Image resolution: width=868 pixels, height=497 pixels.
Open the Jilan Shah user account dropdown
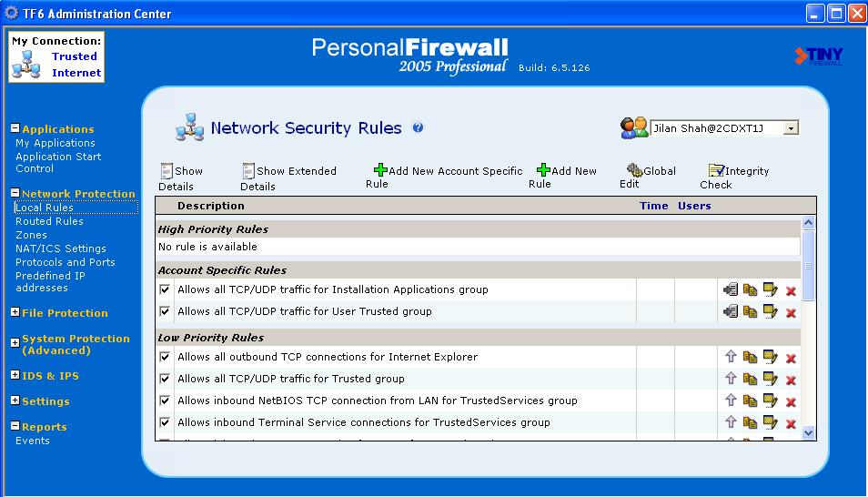pos(791,128)
